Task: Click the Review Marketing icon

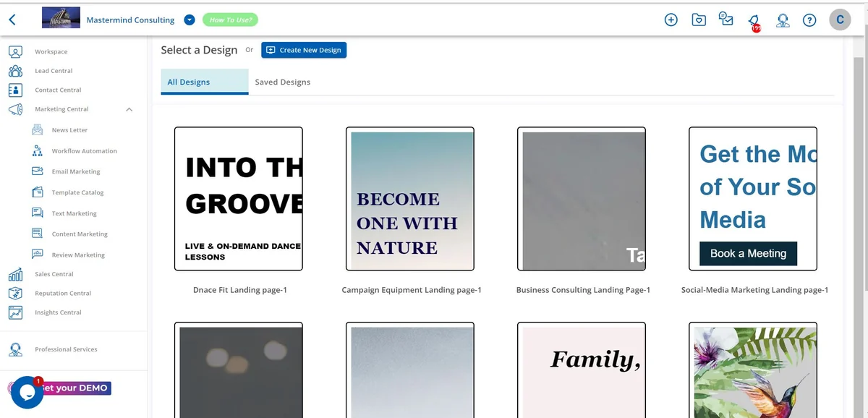Action: tap(38, 255)
